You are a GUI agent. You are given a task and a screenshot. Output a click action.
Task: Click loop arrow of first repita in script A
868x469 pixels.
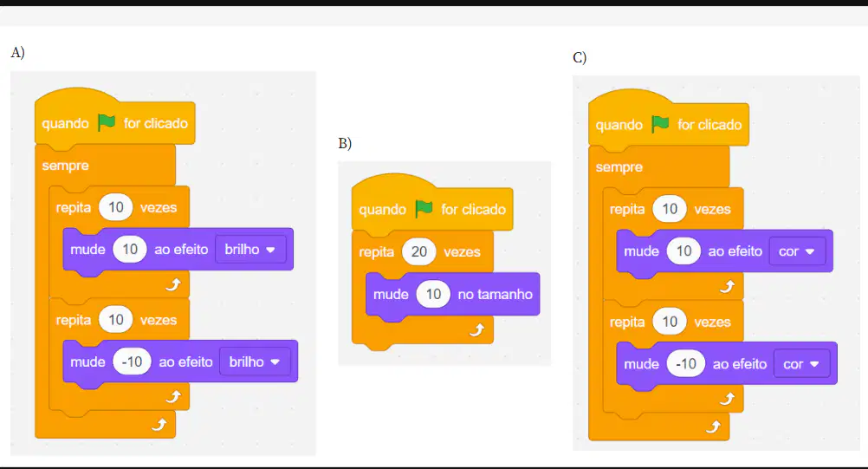(x=173, y=284)
